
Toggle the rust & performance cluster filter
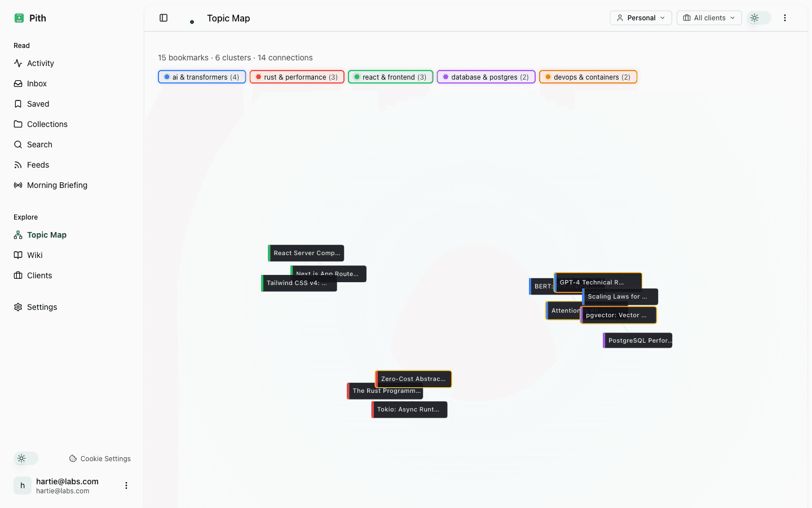tap(297, 77)
